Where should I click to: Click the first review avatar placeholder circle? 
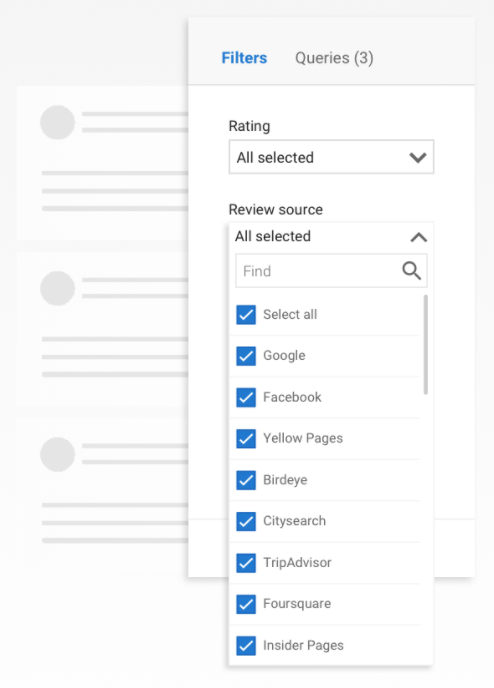pyautogui.click(x=57, y=122)
